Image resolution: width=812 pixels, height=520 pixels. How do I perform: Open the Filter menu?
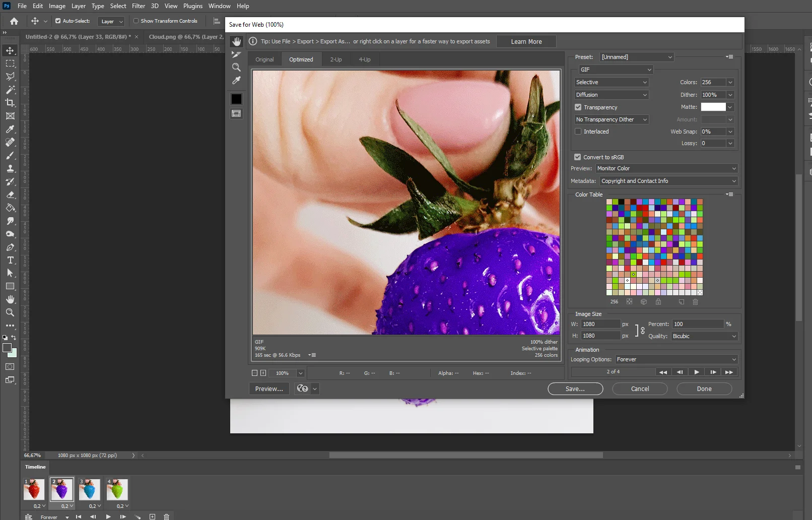coord(139,6)
